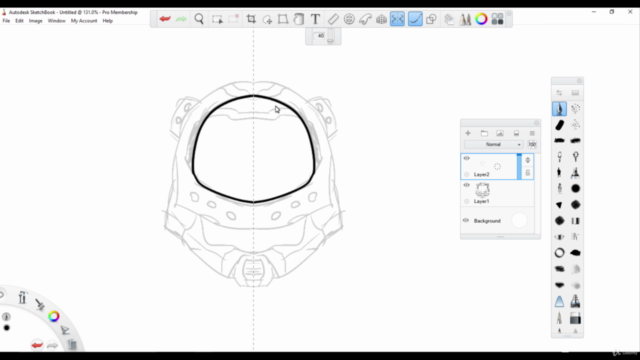640x360 pixels.
Task: Enable the French Curve guide
Action: (x=365, y=19)
